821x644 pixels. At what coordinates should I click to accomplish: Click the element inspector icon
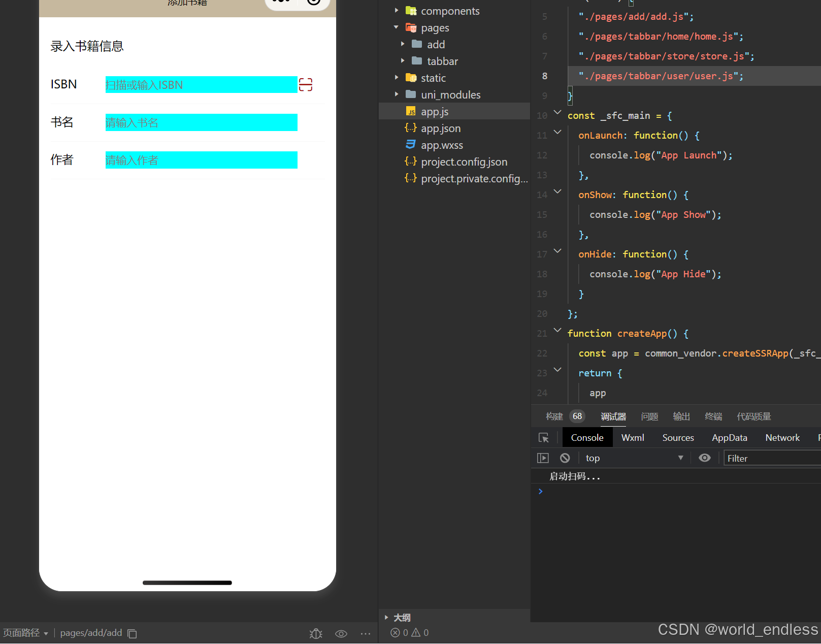point(543,437)
